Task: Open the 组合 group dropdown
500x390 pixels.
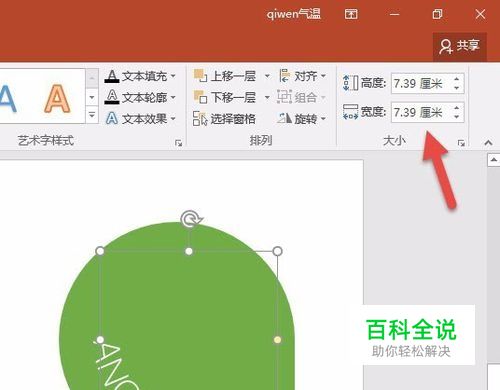Action: click(x=302, y=97)
